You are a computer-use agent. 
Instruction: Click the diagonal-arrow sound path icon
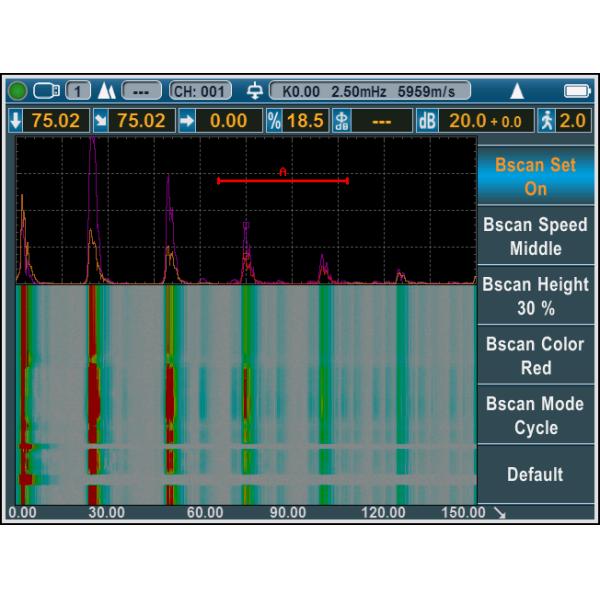pos(101,121)
